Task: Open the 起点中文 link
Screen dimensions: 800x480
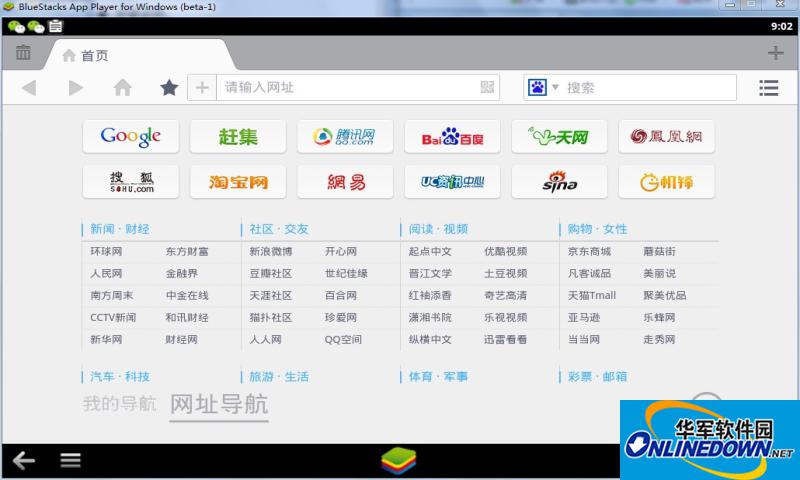Action: 430,251
